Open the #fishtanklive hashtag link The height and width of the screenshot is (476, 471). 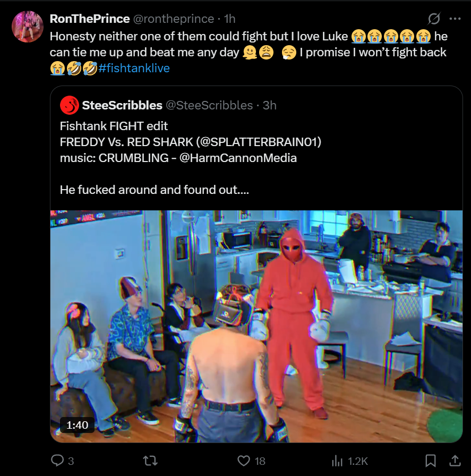[x=134, y=68]
